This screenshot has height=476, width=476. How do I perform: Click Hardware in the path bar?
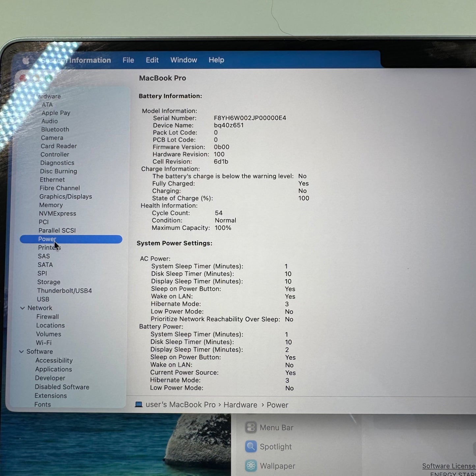point(240,405)
